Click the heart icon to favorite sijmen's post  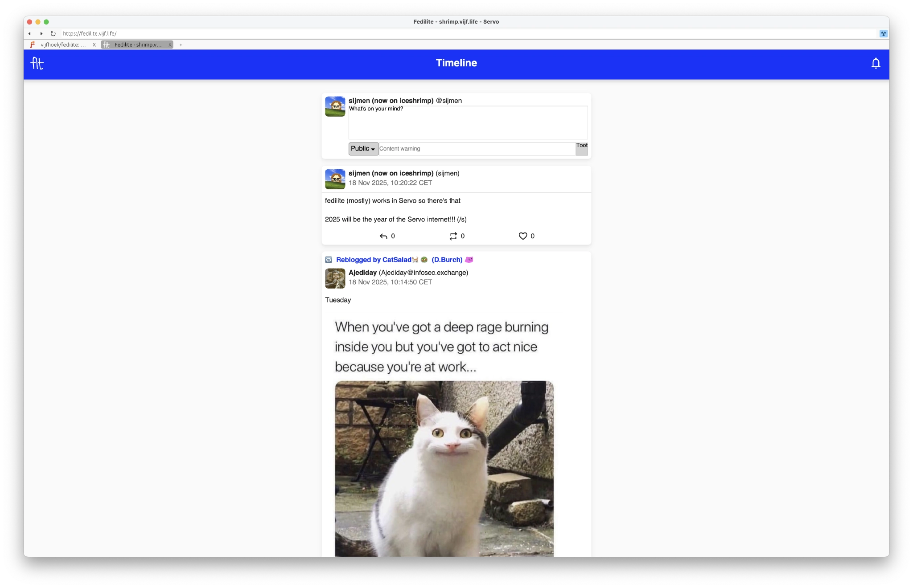tap(522, 236)
